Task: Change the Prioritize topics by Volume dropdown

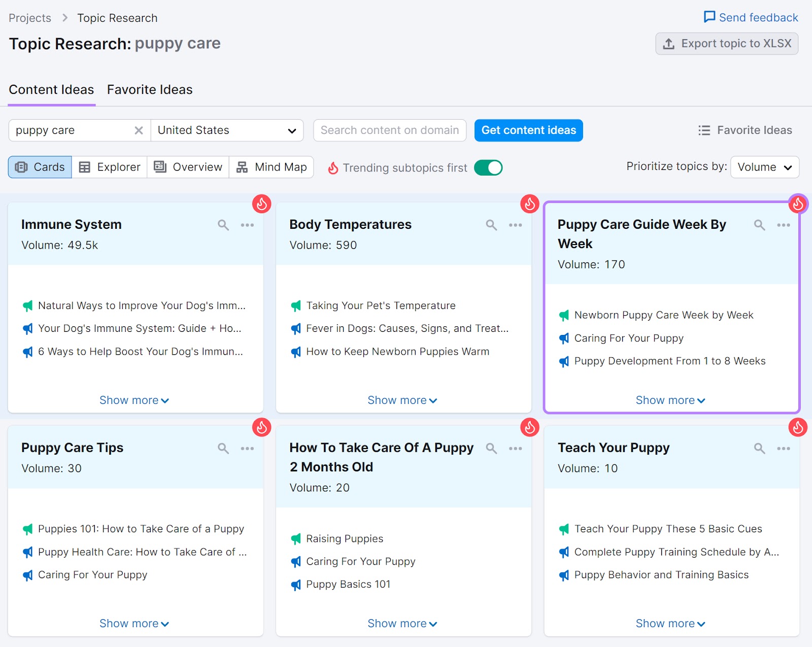Action: click(x=764, y=167)
